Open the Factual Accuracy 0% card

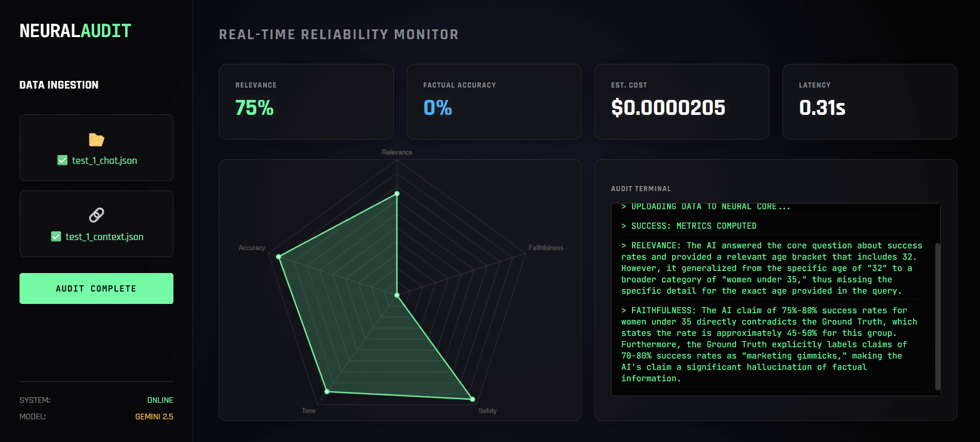(494, 101)
